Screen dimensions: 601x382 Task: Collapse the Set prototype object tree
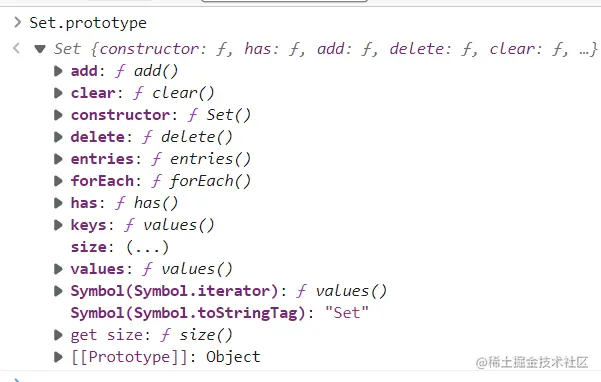point(40,49)
